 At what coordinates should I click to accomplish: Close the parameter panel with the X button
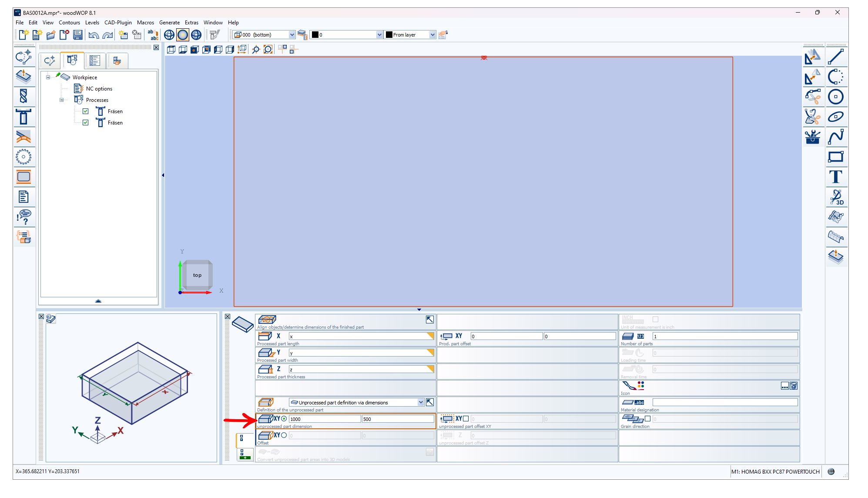coord(228,316)
